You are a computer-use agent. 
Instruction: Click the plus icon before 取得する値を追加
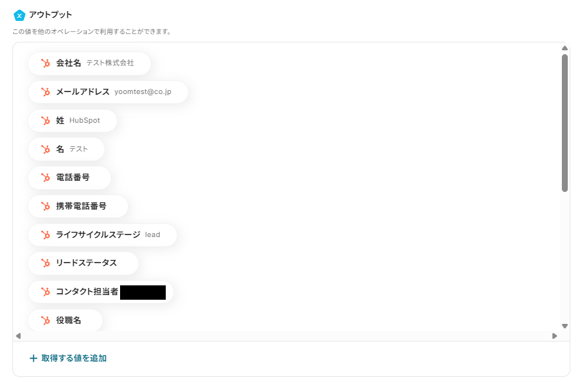32,358
